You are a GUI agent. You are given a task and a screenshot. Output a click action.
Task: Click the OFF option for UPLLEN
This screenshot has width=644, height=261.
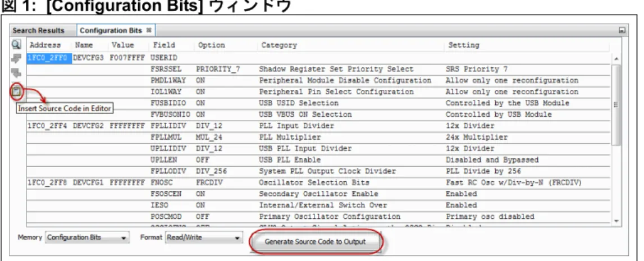203,159
